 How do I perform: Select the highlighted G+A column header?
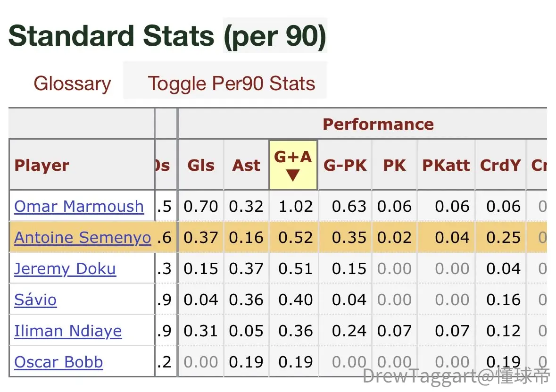293,165
